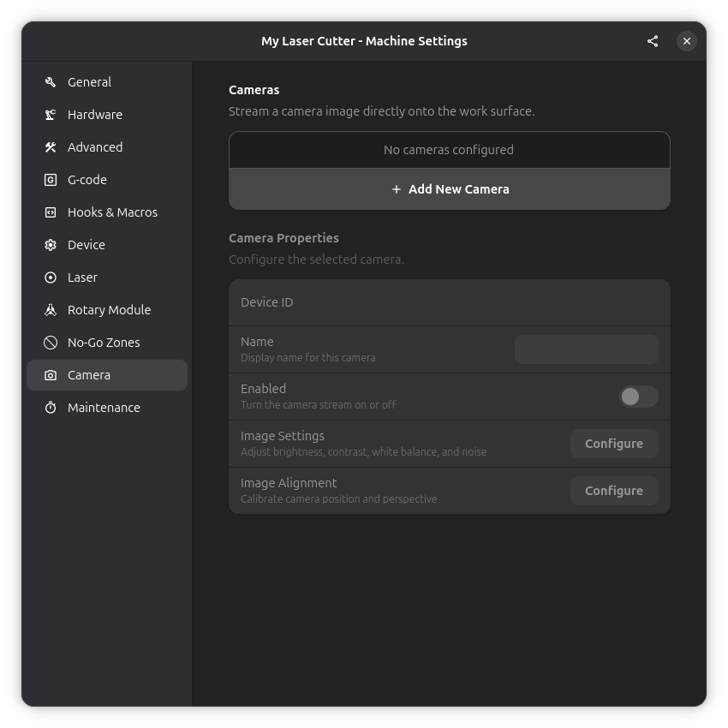Close the Machine Settings dialog
This screenshot has width=728, height=728.
coord(687,41)
